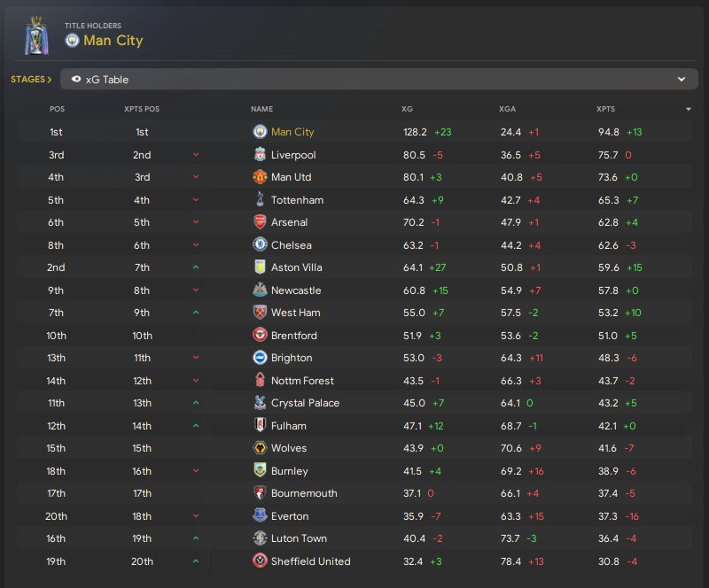Click the Everton club badge icon
Image resolution: width=709 pixels, height=588 pixels.
[x=260, y=516]
